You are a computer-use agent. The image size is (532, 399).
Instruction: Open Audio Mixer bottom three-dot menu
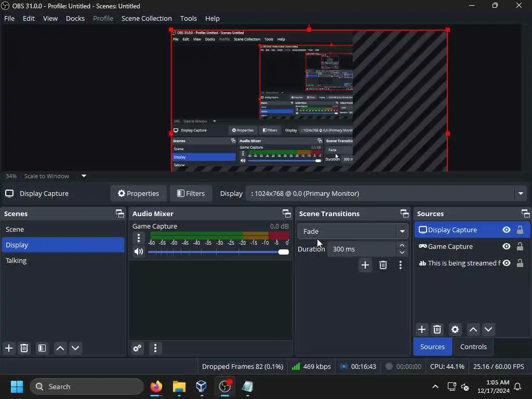tap(155, 348)
